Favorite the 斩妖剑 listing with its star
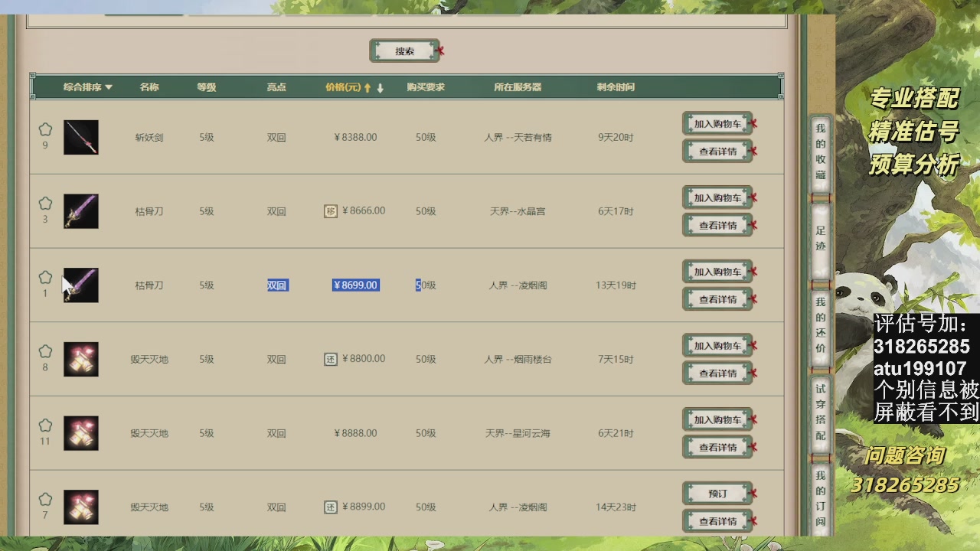The image size is (980, 551). (x=45, y=129)
